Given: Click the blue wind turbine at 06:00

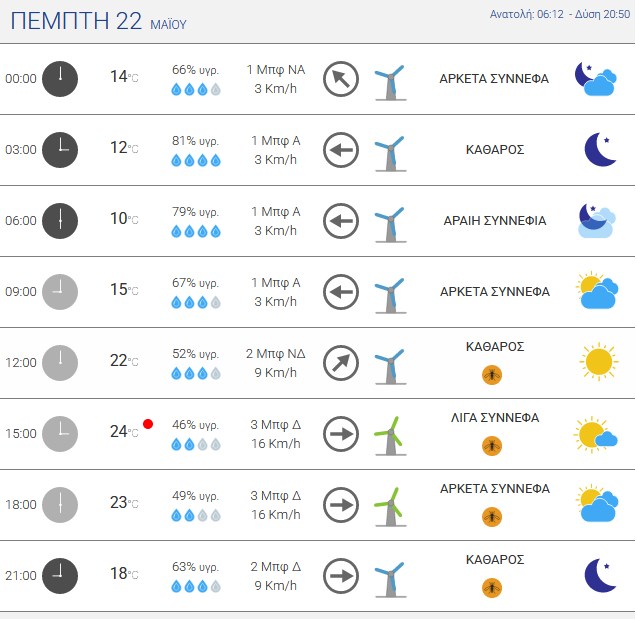Looking at the screenshot, I should 390,224.
